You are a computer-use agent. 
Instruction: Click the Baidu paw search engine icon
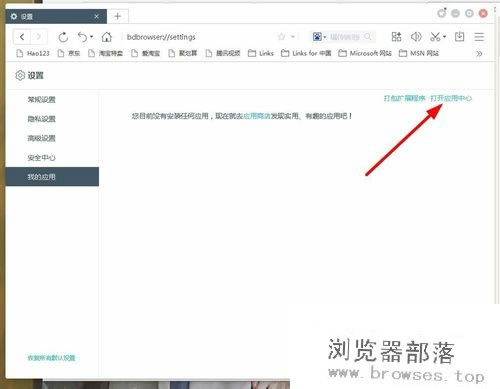(317, 37)
